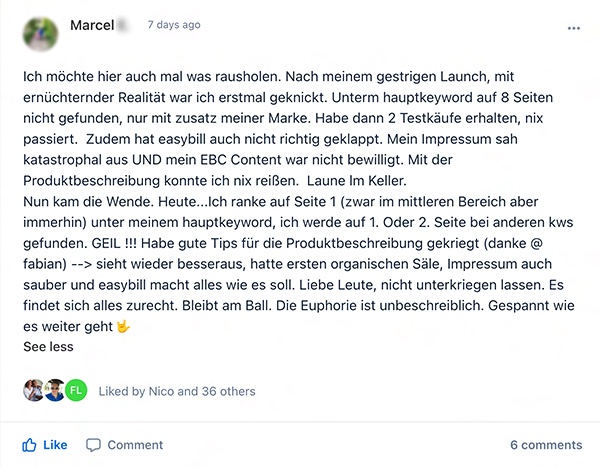This screenshot has width=600, height=467.
Task: Collapse the post with 'See less'
Action: 48,347
